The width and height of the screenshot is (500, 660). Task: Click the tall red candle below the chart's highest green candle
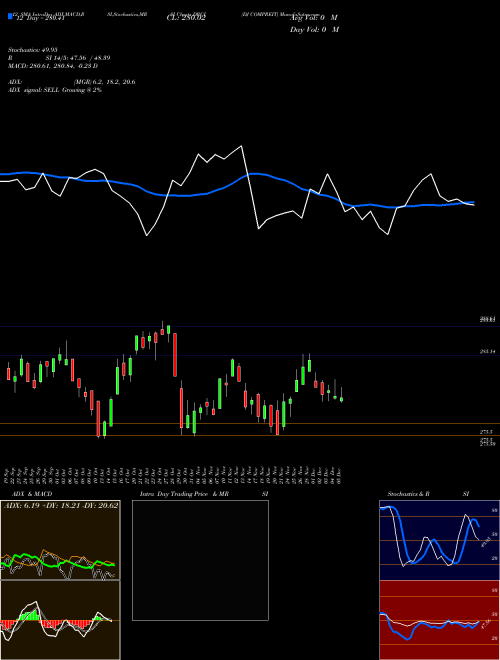(x=175, y=354)
